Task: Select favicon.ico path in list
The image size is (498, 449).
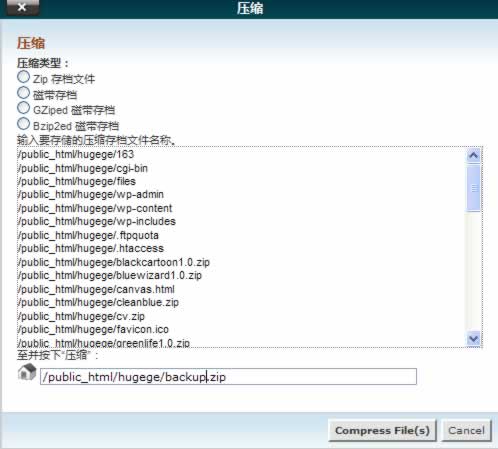Action: pos(93,329)
